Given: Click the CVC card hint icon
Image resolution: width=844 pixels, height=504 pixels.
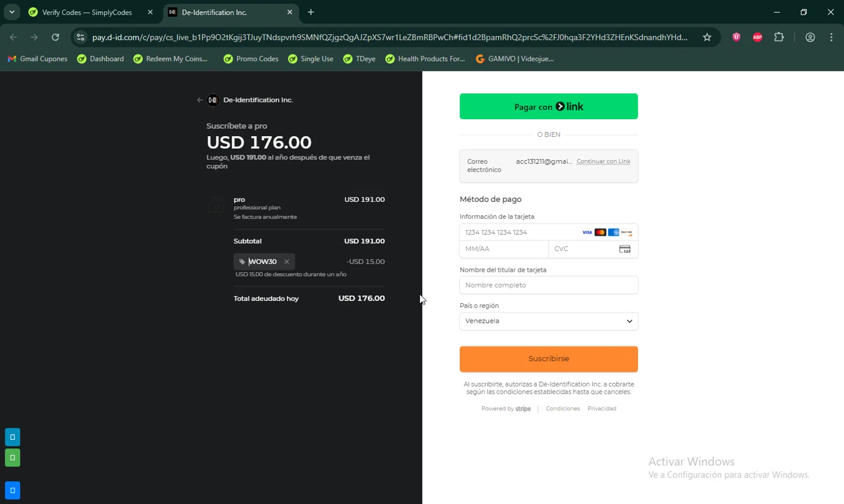Looking at the screenshot, I should click(x=625, y=249).
